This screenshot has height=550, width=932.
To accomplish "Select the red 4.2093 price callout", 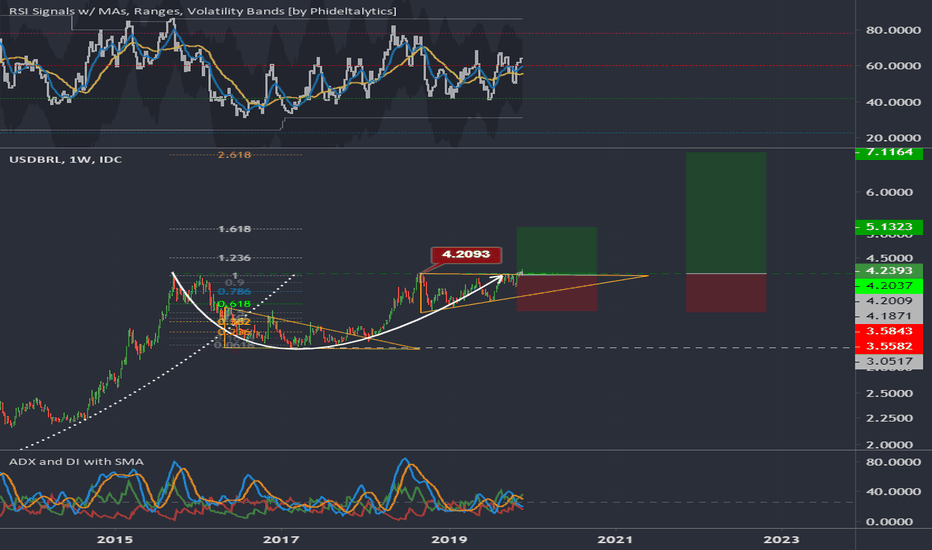I will [466, 254].
